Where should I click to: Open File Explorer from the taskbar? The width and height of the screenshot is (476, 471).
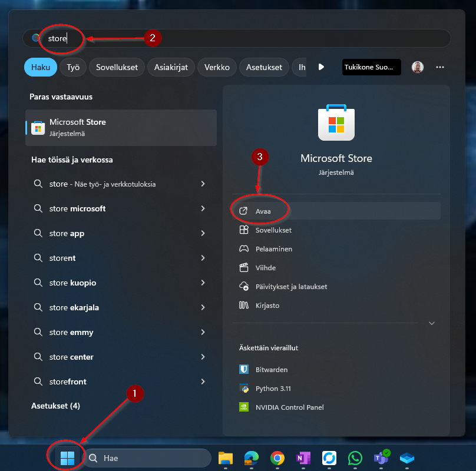click(x=226, y=458)
